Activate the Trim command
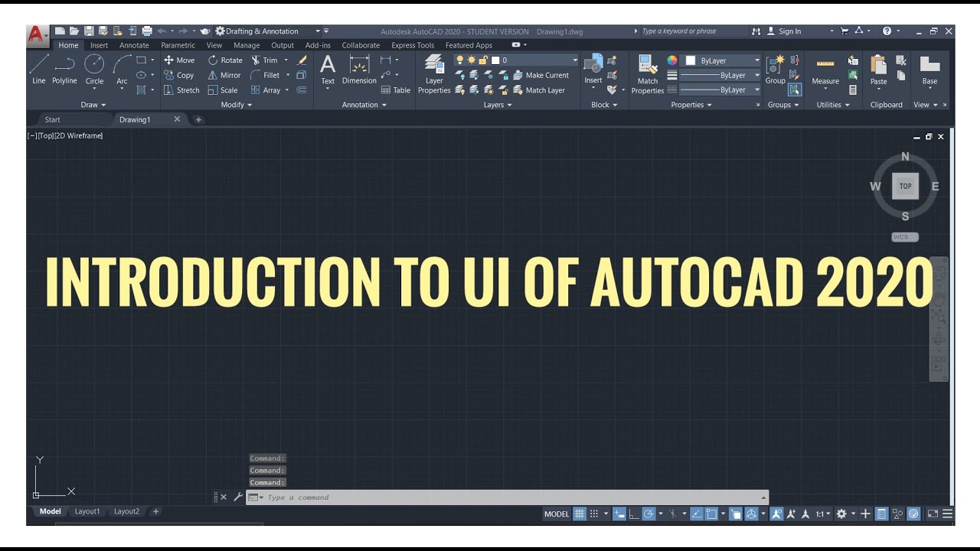 tap(264, 60)
